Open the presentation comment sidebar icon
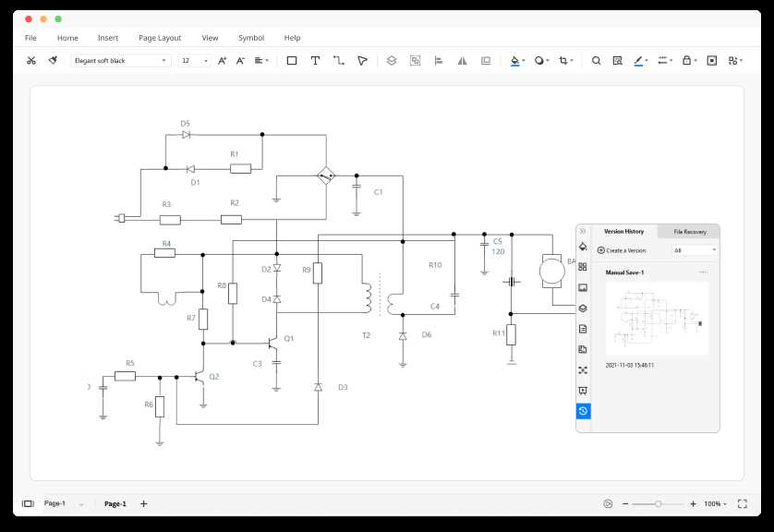The height and width of the screenshot is (532, 774). click(x=583, y=391)
